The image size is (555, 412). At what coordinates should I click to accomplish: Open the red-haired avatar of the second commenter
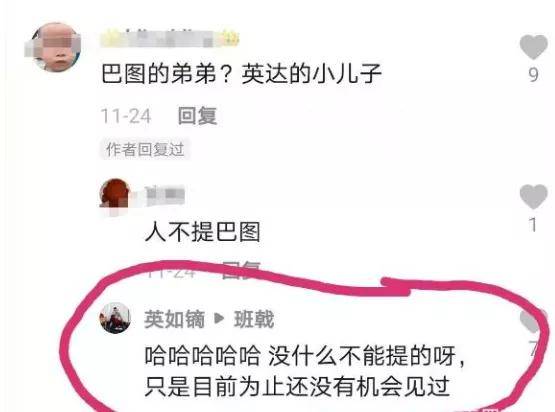point(115,194)
